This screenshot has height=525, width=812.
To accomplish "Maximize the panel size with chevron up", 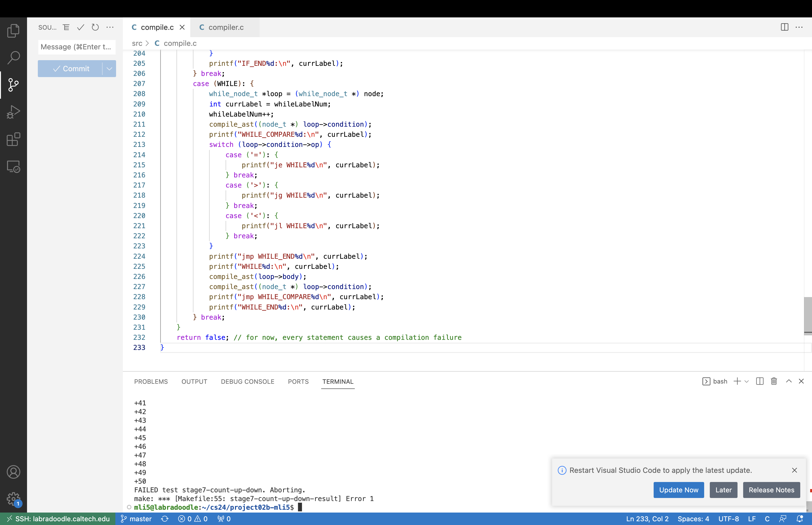I will [789, 381].
